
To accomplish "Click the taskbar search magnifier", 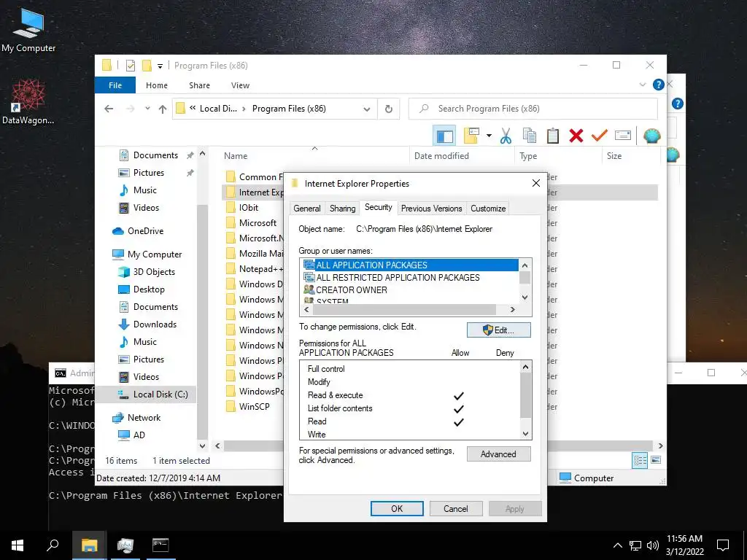I will (53, 545).
